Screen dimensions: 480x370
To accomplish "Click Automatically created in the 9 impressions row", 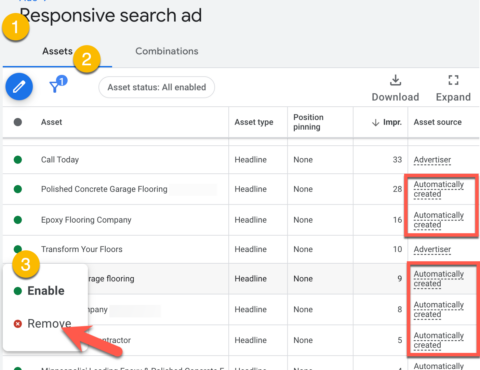I will (x=439, y=278).
